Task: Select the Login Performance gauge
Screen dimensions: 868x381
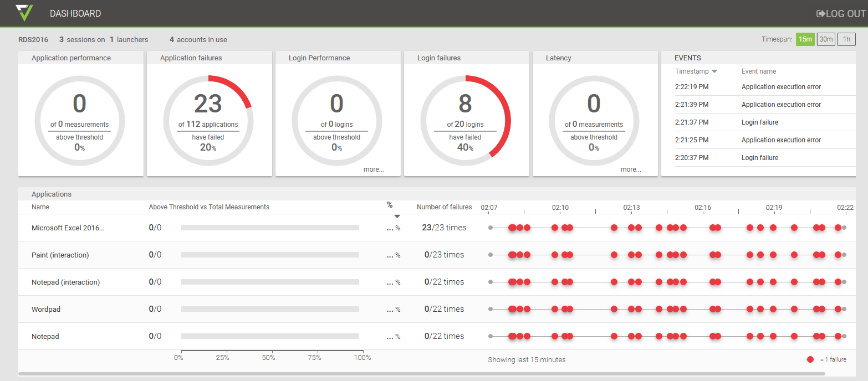Action: [x=337, y=120]
